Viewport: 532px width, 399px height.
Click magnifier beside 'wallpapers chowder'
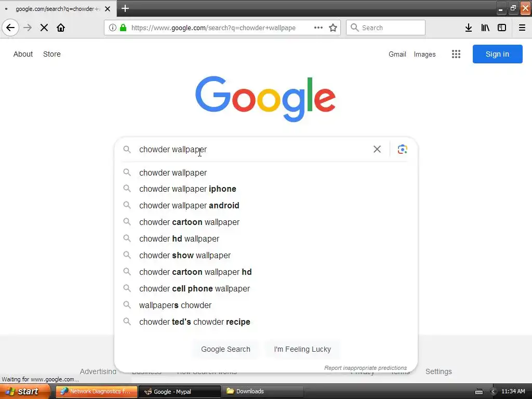[x=127, y=304]
